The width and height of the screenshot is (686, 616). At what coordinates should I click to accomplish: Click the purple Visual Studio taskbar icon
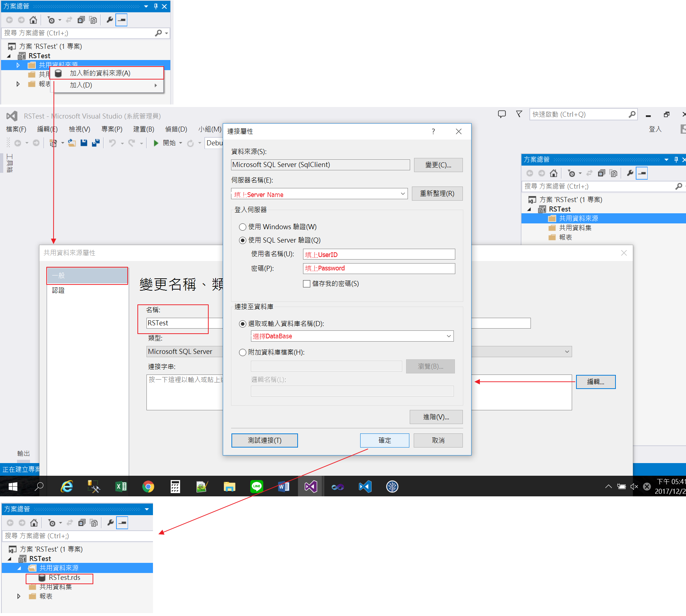coord(311,487)
